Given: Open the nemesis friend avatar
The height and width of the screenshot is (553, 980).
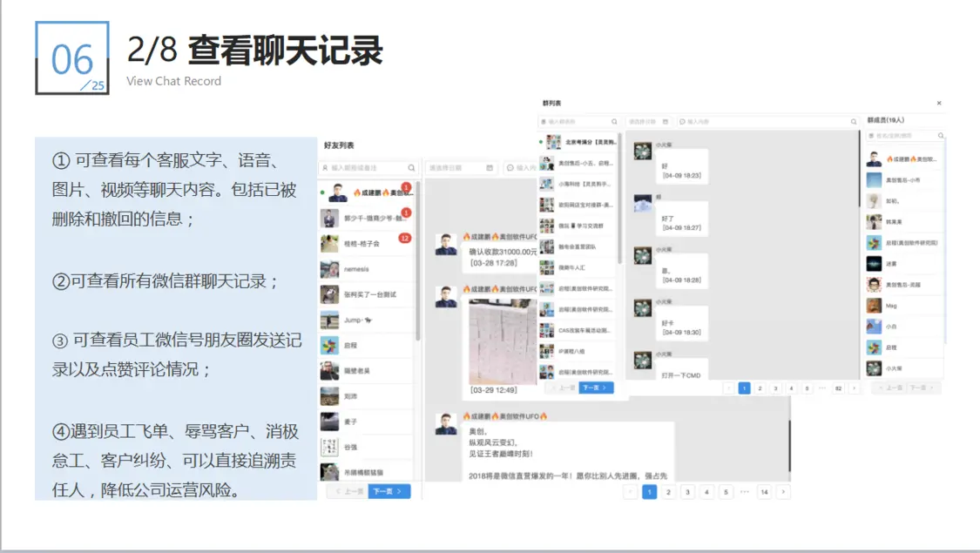Looking at the screenshot, I should 329,269.
